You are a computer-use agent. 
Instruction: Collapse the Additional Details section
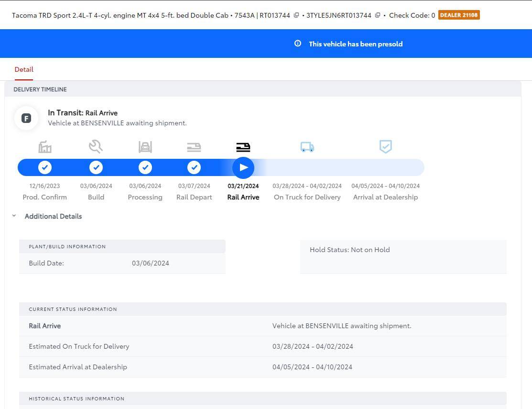[14, 216]
